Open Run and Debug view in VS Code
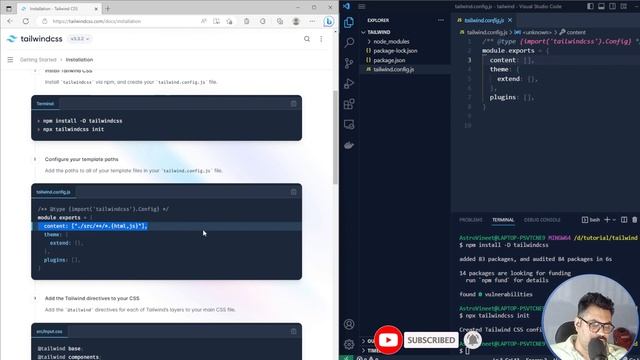This screenshot has width=640, height=360. [x=349, y=83]
